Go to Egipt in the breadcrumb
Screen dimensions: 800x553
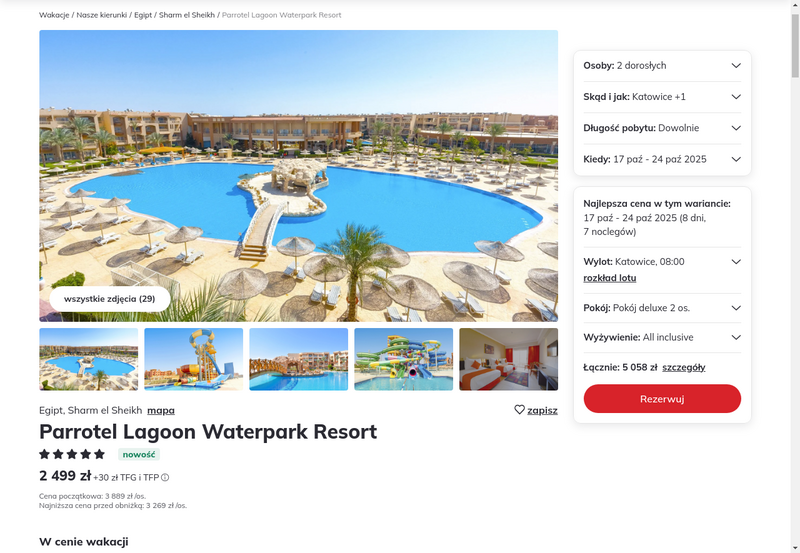coord(143,15)
